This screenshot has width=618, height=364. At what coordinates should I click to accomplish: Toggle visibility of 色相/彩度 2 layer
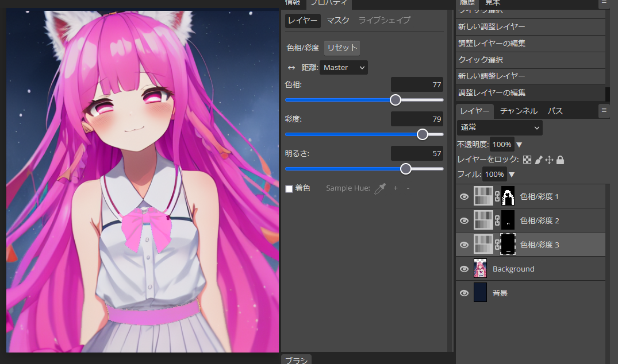(464, 220)
